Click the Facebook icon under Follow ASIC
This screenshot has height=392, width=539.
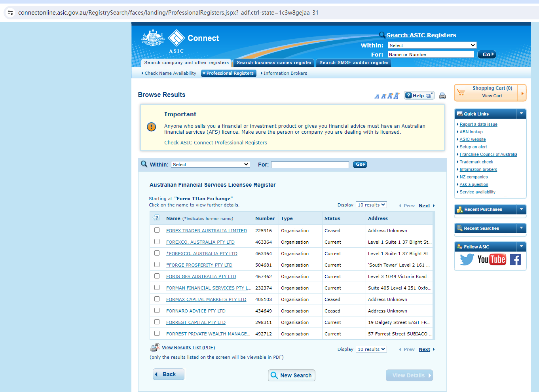pyautogui.click(x=515, y=259)
